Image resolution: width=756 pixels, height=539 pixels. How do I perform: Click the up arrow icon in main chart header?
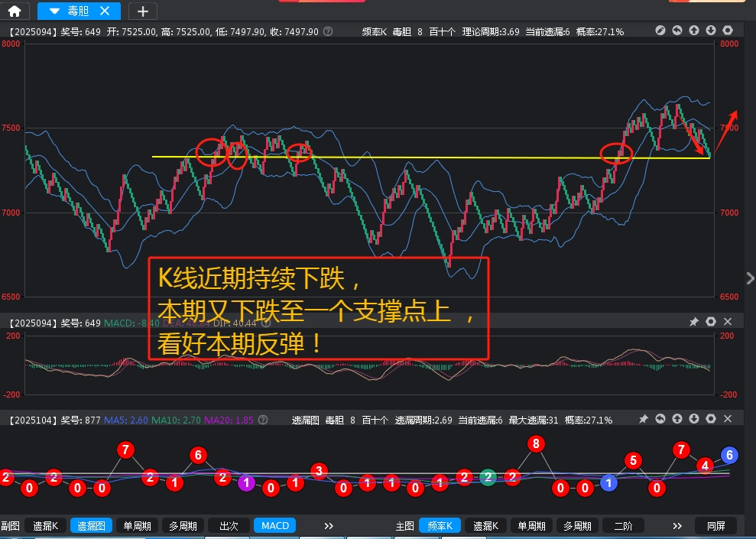coord(694,31)
